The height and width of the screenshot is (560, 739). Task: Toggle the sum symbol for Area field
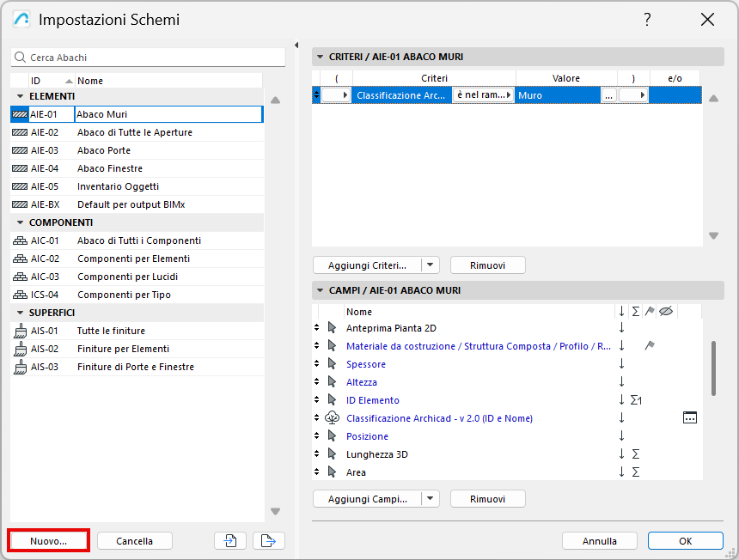(x=636, y=472)
